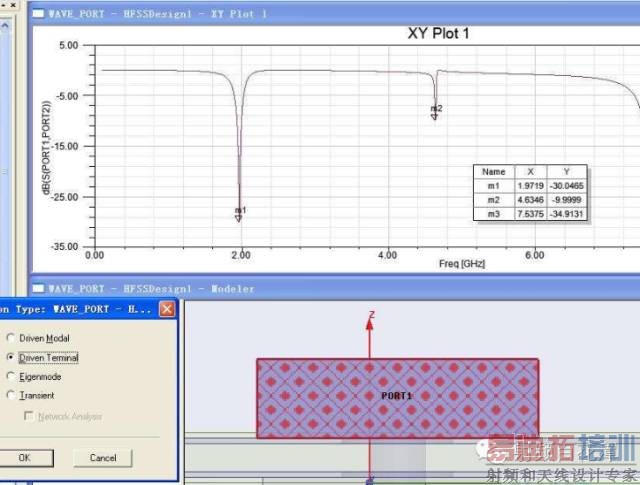This screenshot has height=485, width=640.
Task: Click the PORT1 label in the modeler
Action: [x=397, y=396]
